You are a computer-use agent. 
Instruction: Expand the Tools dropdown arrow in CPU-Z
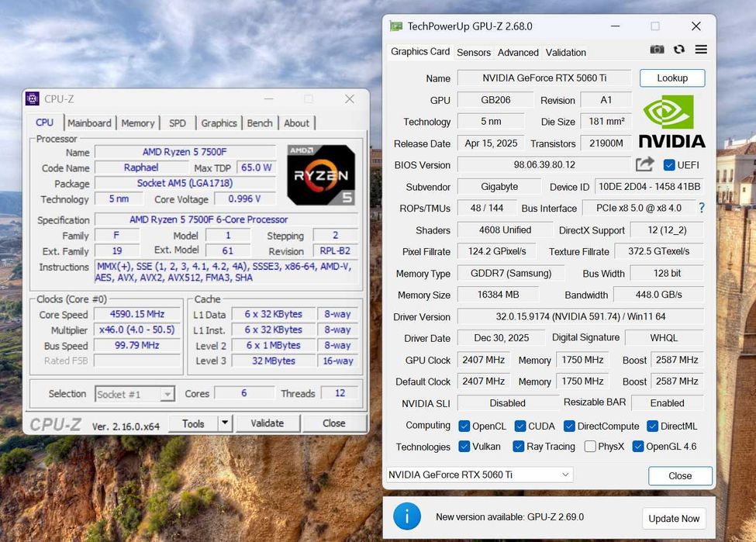[225, 423]
